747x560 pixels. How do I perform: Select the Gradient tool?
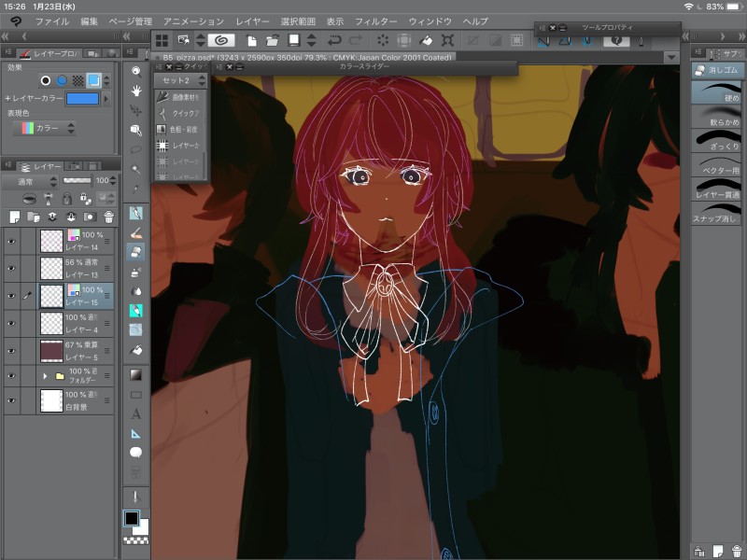[136, 375]
